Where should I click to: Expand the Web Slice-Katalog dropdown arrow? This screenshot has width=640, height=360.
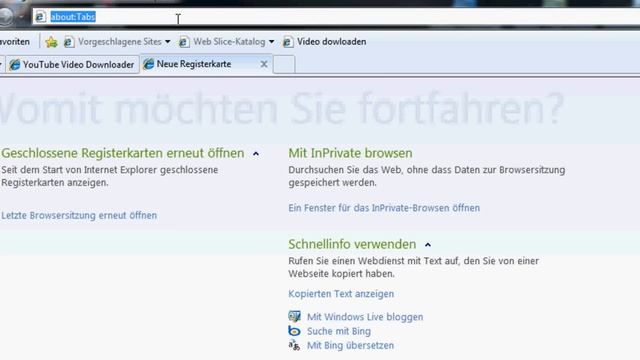click(x=271, y=42)
